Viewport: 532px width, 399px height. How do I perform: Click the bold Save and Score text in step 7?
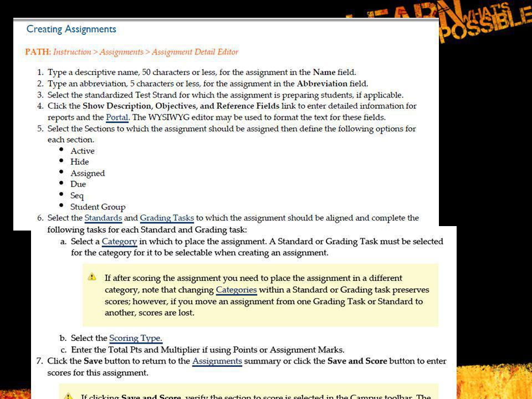tap(357, 361)
